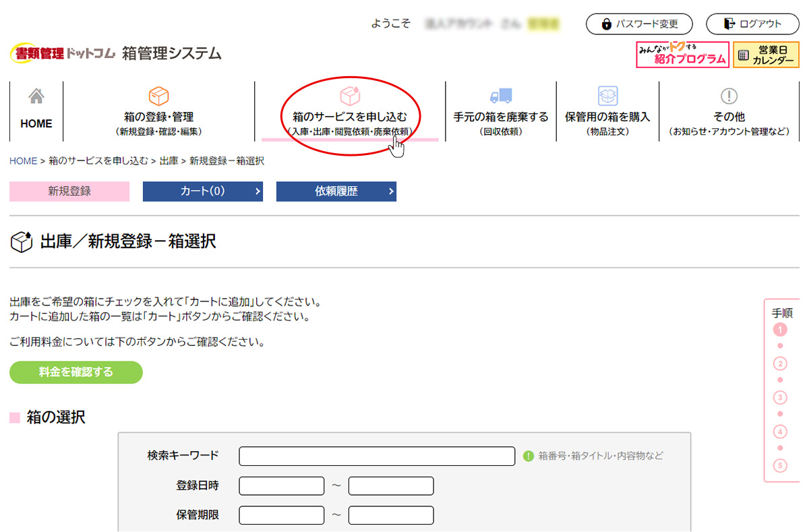The height and width of the screenshot is (532, 809).
Task: Log out using the ログアウト button
Action: pos(752,24)
